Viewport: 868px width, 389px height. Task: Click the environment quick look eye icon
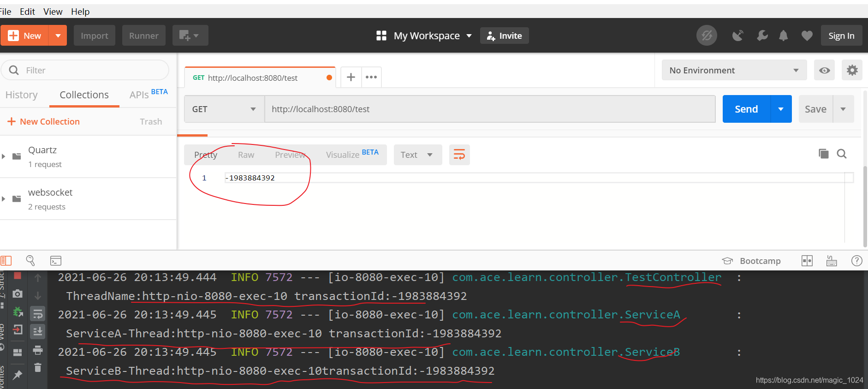click(x=825, y=70)
